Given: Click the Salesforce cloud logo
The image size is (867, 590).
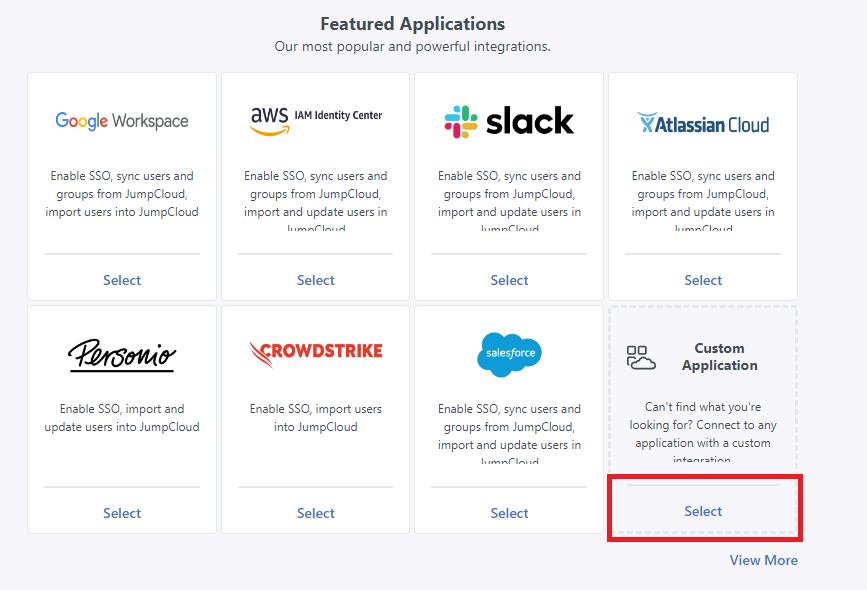Looking at the screenshot, I should click(x=509, y=354).
